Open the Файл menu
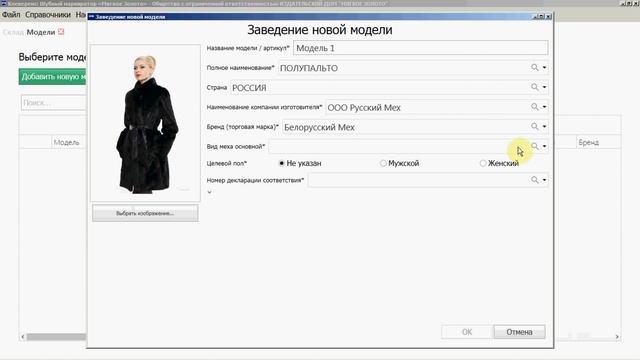This screenshot has height=360, width=640. pyautogui.click(x=11, y=15)
